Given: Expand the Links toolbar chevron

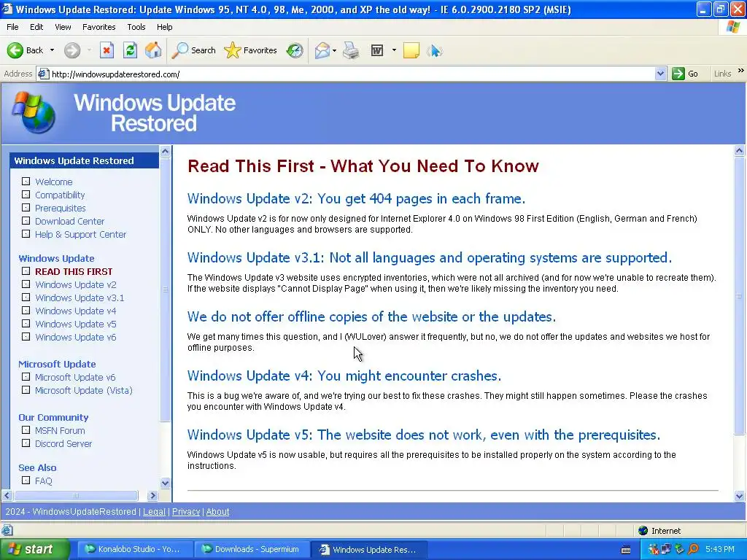Looking at the screenshot, I should coord(741,71).
